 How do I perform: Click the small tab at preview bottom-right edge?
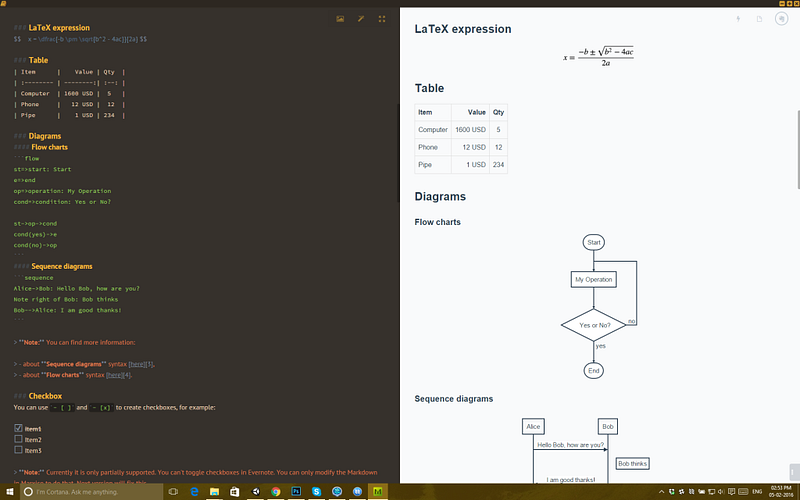click(x=794, y=472)
